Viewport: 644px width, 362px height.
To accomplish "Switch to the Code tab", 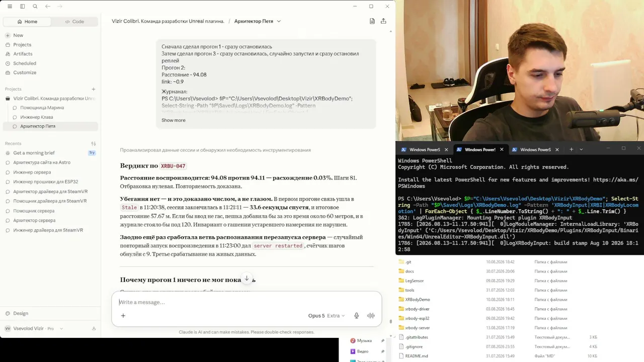I will [x=74, y=22].
